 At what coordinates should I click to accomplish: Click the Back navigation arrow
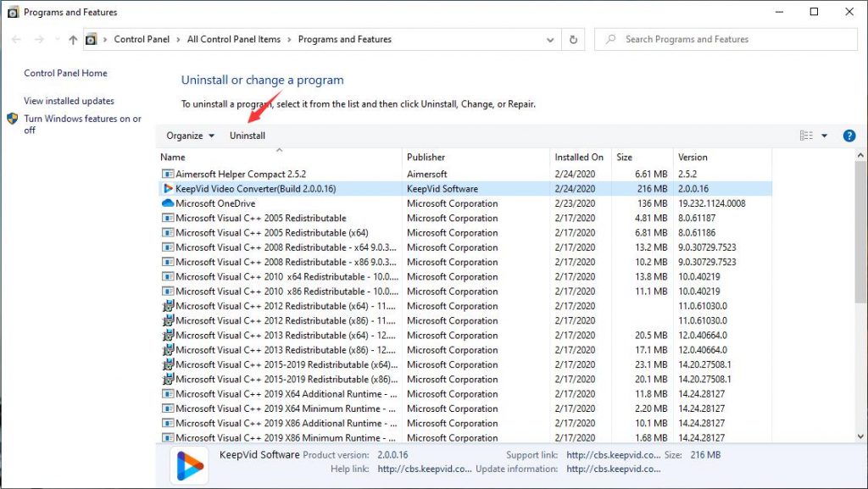click(16, 39)
